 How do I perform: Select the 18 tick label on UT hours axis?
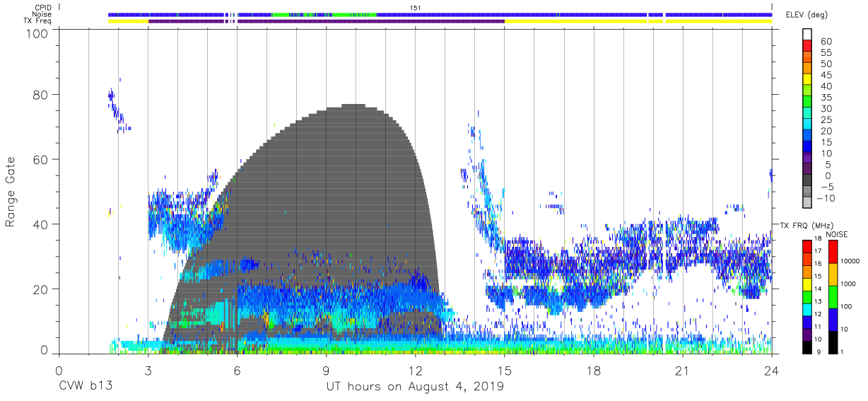pos(594,371)
